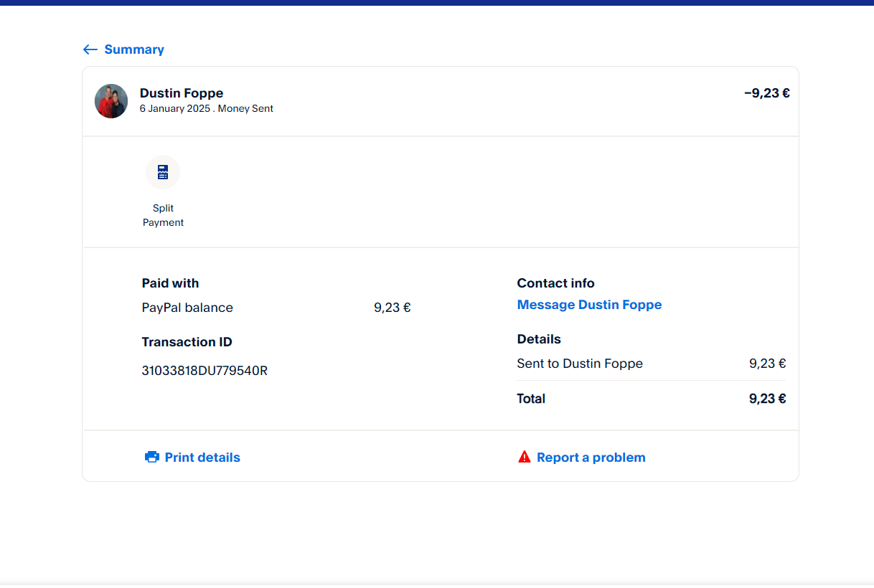Click the −9,23 € amount in header
Screen dimensions: 874x588
(766, 93)
